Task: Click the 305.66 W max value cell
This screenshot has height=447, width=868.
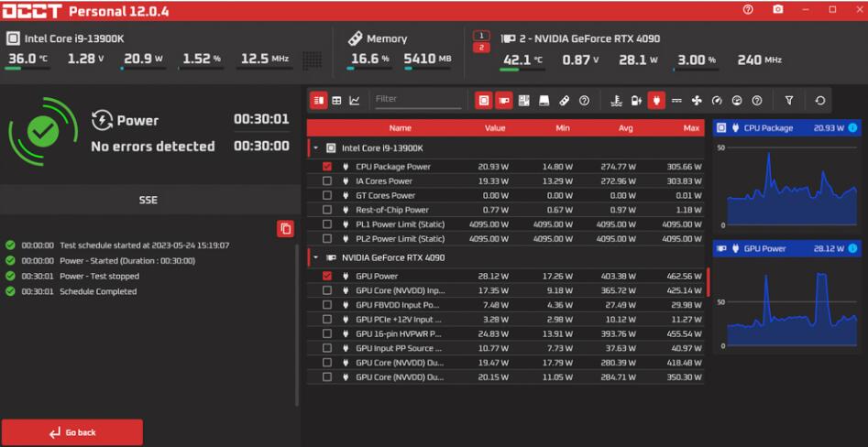Action: tap(684, 167)
